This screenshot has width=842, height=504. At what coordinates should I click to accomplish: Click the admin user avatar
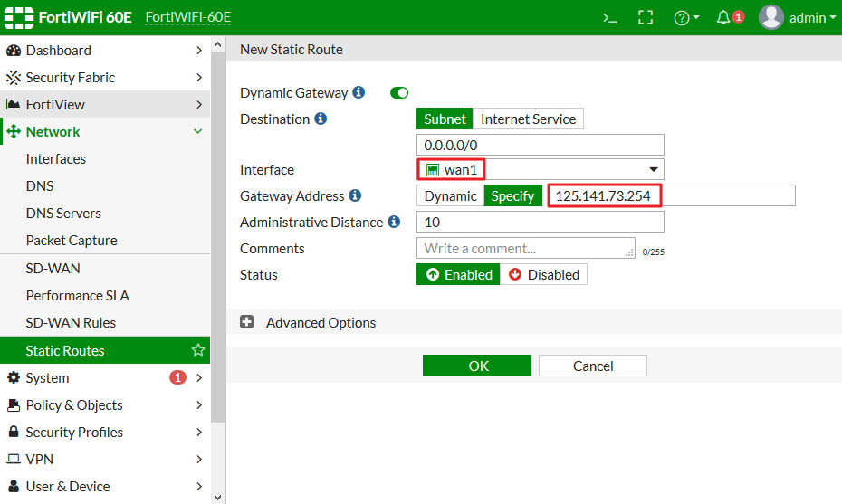pos(771,17)
